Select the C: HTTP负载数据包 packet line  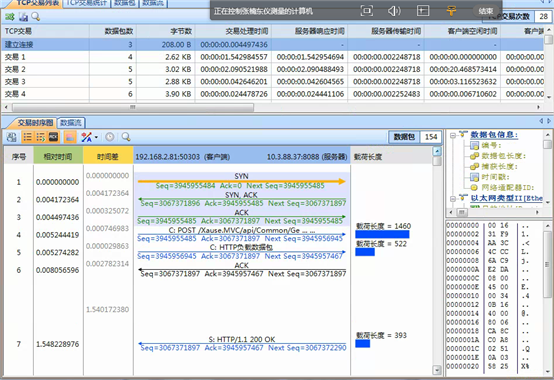point(241,251)
